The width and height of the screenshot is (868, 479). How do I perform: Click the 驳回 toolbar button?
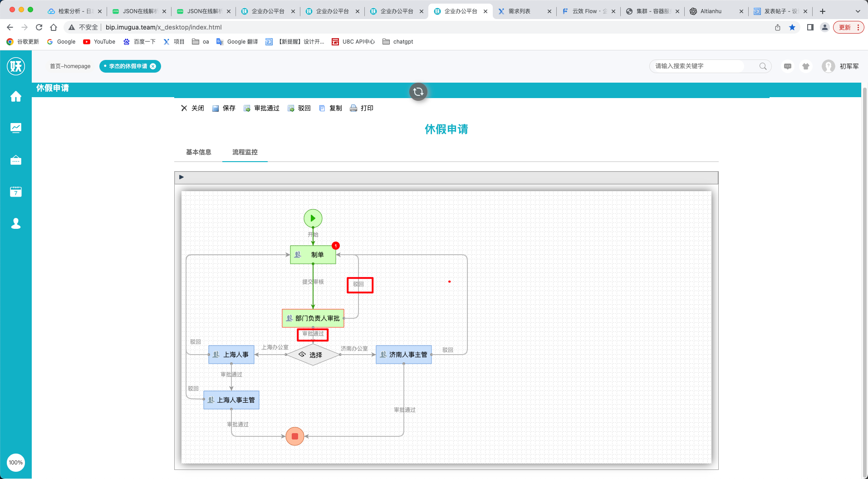click(299, 108)
